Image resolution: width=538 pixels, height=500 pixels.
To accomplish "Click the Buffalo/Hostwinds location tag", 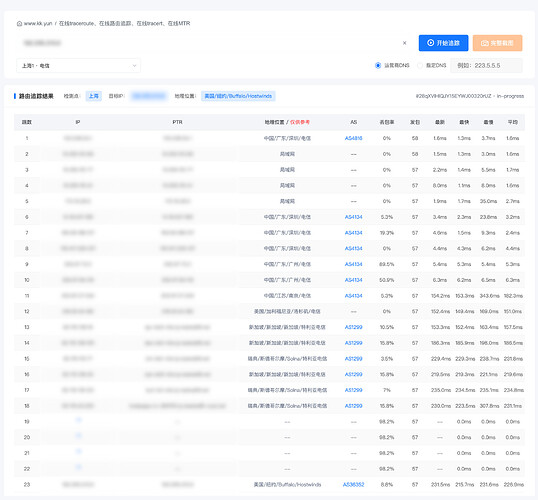I will click(x=238, y=96).
